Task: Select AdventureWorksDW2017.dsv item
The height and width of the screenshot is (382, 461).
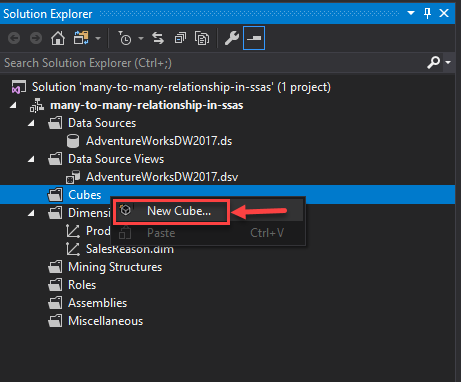Action: click(x=162, y=177)
